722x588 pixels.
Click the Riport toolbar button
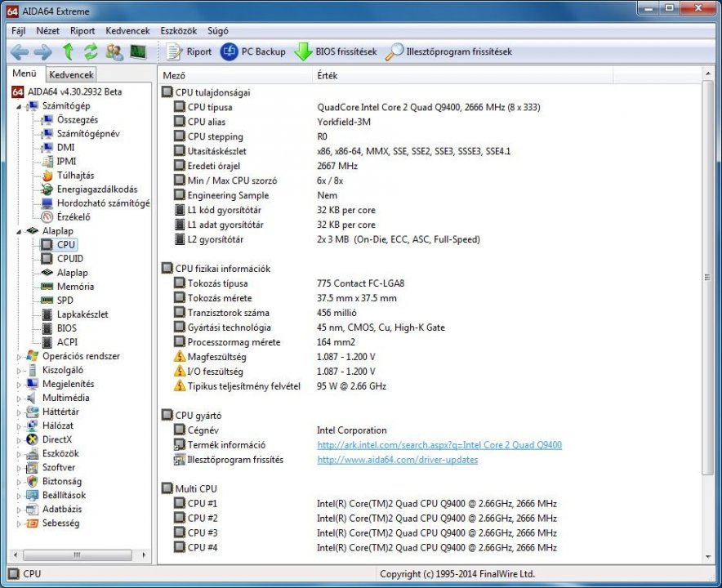tap(189, 51)
